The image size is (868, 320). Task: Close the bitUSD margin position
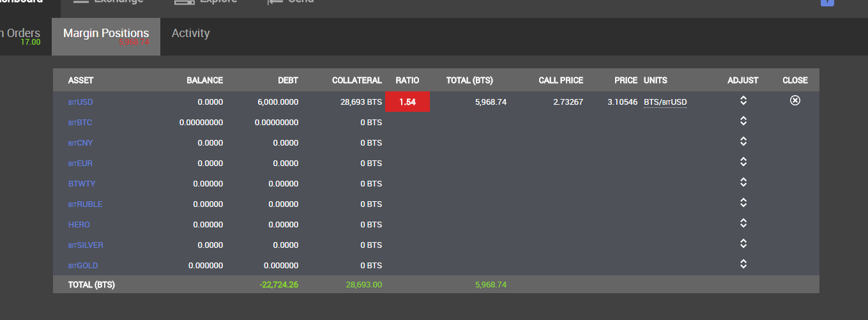(795, 101)
